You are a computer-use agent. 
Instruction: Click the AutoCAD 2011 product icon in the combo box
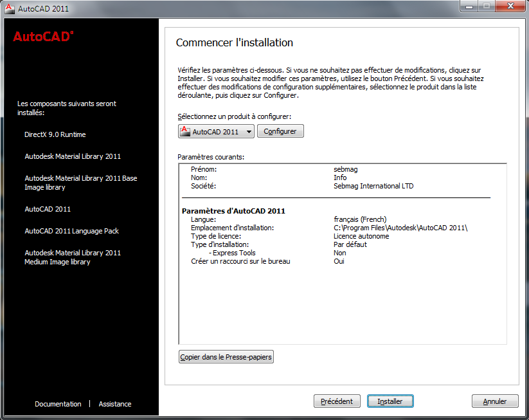[185, 131]
